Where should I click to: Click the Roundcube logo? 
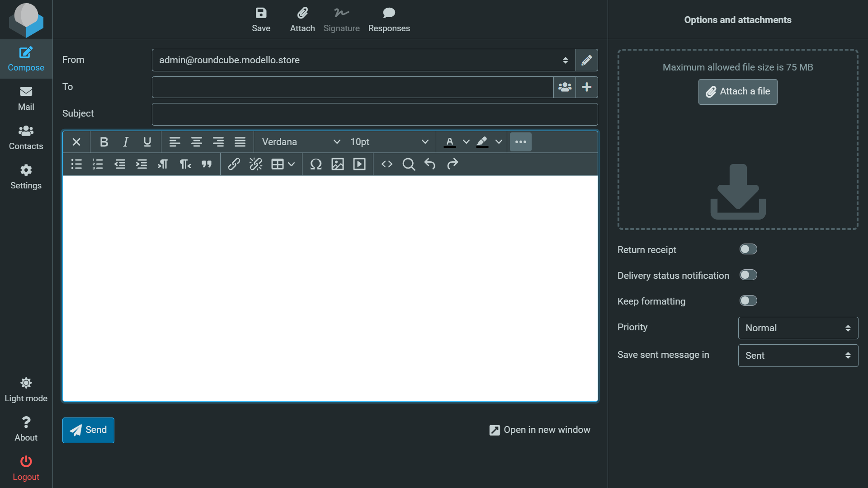26,20
